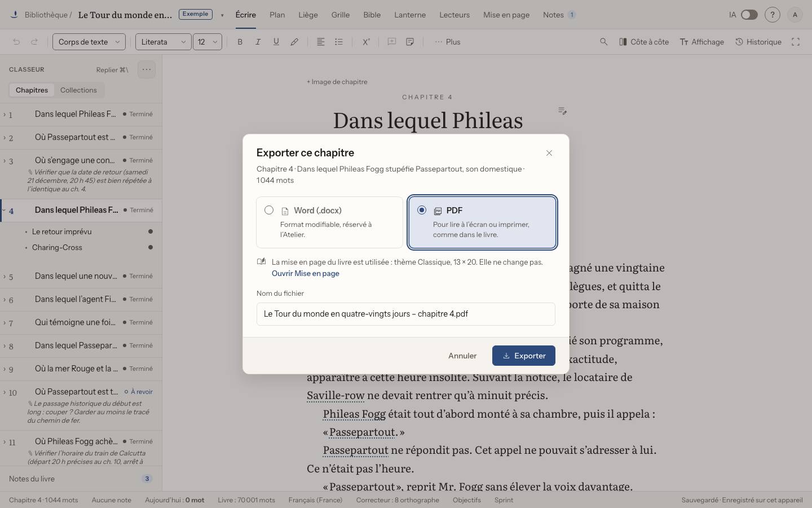Click Annuler to cancel export
Viewport: 812px width, 508px height.
point(462,356)
